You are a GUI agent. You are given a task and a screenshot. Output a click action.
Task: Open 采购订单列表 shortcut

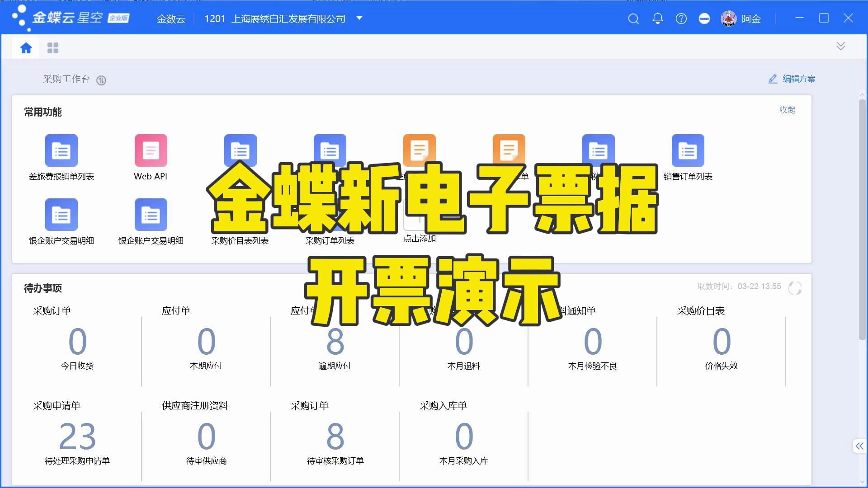click(330, 240)
